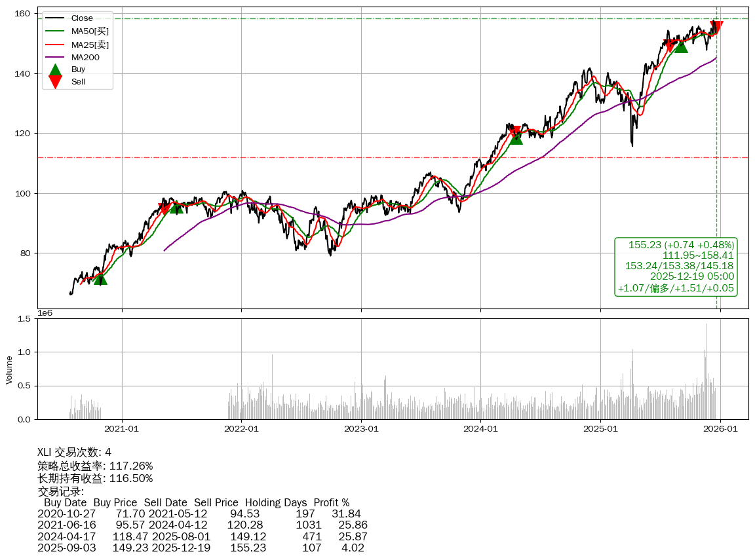Click the green Buy triangle in the legend
755x560 pixels.
click(56, 69)
